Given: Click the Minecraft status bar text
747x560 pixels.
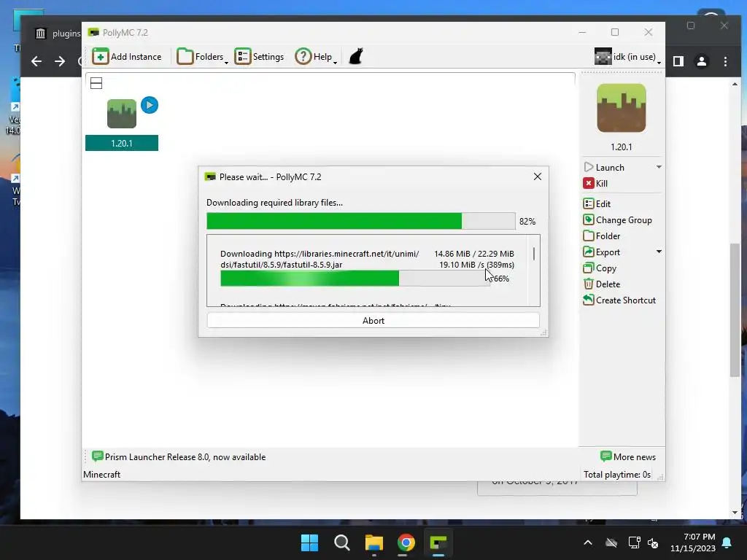Looking at the screenshot, I should (101, 475).
